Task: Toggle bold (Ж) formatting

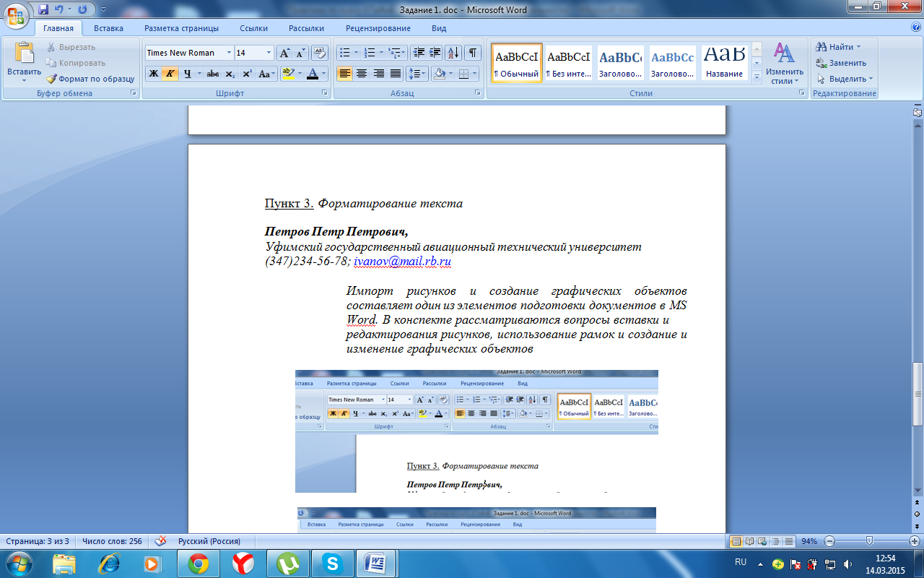Action: [x=153, y=74]
